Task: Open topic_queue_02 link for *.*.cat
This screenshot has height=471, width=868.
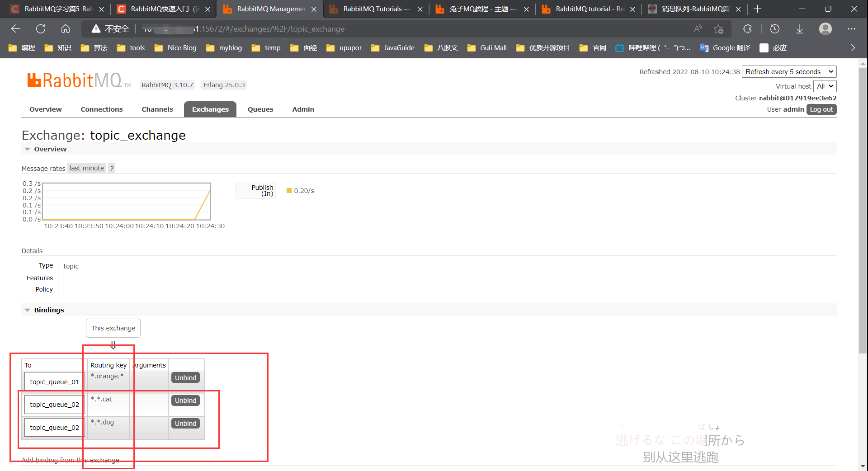Action: pyautogui.click(x=55, y=405)
